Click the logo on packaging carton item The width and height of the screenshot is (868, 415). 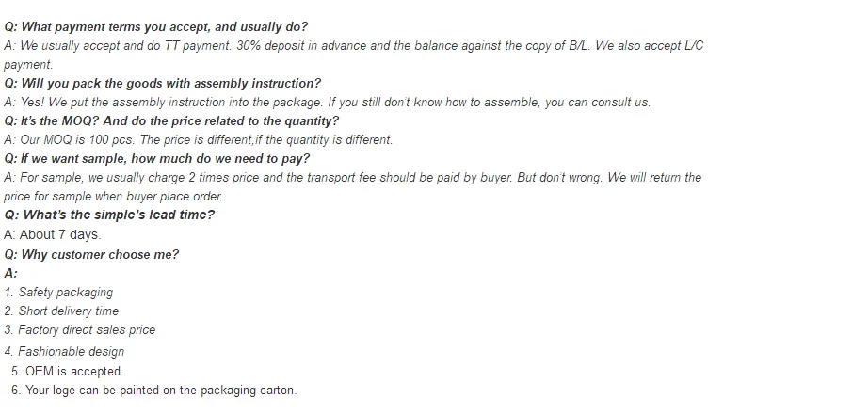pos(153,391)
